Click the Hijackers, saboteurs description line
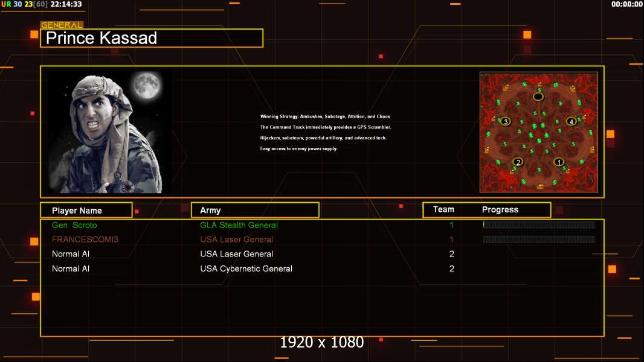Image resolution: width=644 pixels, height=362 pixels. pos(323,138)
